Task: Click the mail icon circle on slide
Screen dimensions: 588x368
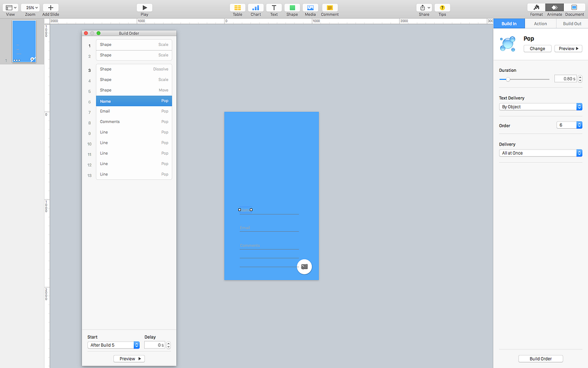Action: click(x=304, y=267)
